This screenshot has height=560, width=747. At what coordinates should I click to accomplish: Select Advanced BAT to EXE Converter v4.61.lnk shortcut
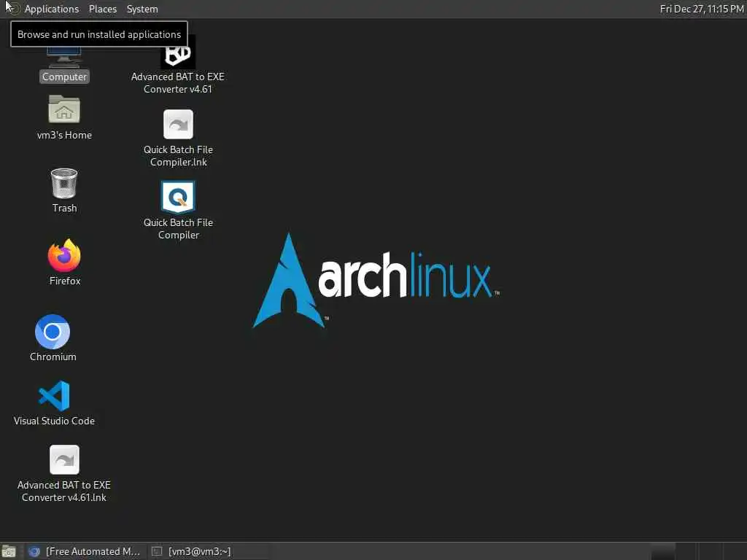click(64, 459)
